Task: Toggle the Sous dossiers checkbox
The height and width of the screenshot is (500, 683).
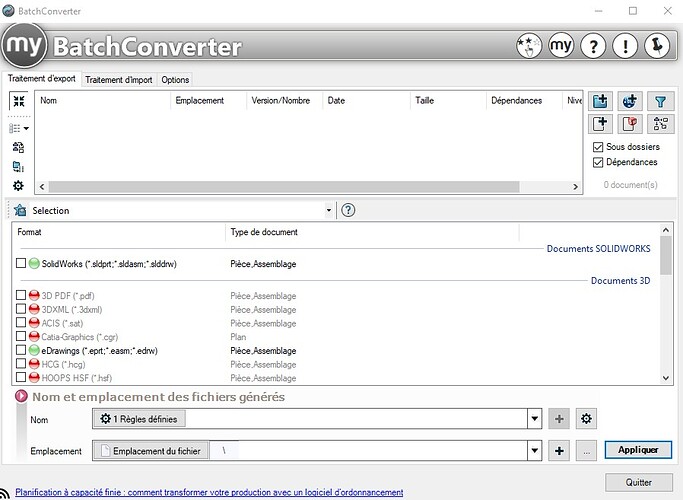Action: coord(598,147)
